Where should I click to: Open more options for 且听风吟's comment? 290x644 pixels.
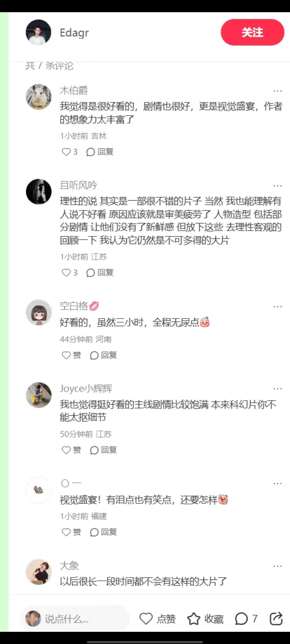pyautogui.click(x=278, y=186)
